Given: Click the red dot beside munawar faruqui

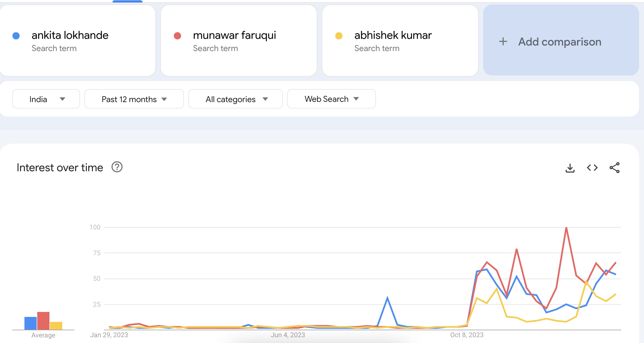Looking at the screenshot, I should (x=177, y=36).
